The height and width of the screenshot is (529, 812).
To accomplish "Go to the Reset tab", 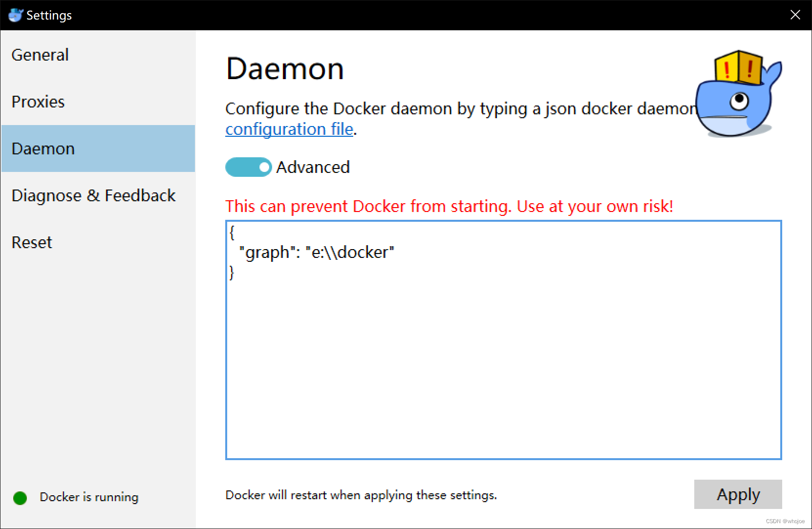I will (x=98, y=242).
